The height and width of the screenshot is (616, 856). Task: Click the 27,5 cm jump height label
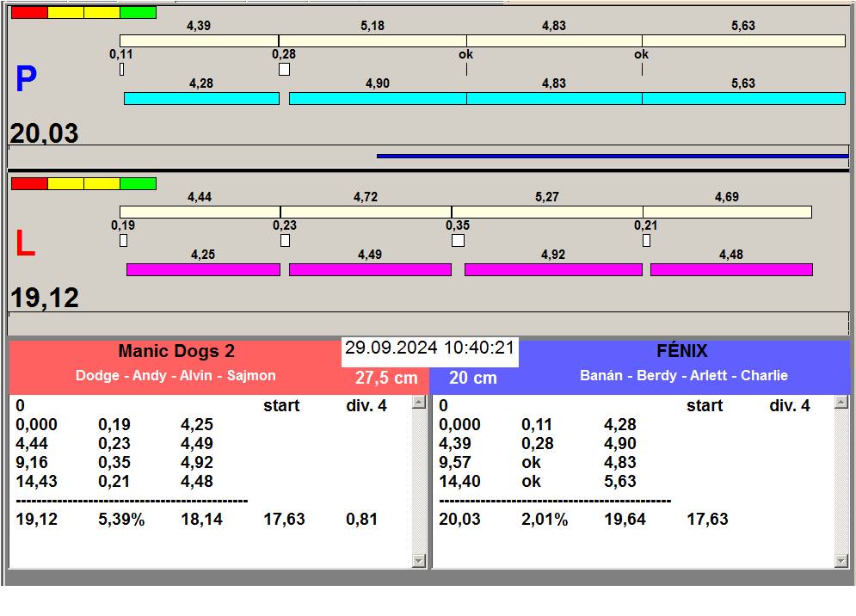click(x=386, y=378)
